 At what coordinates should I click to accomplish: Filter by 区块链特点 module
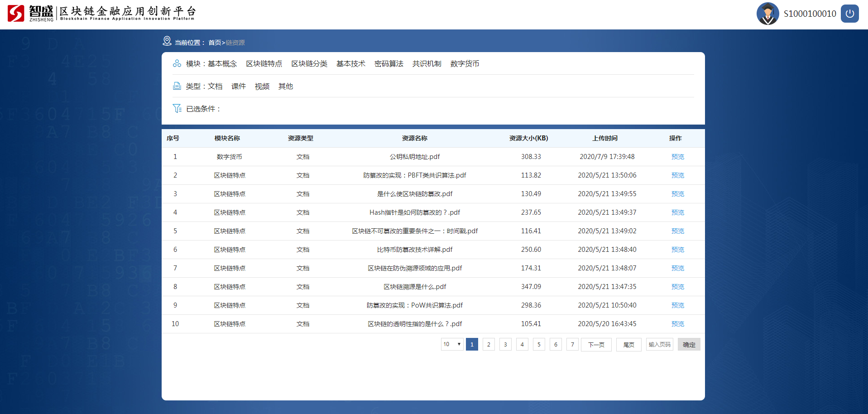click(264, 64)
